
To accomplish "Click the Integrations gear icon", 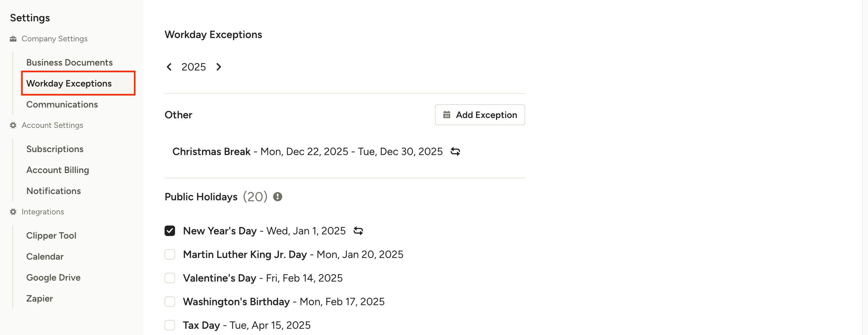I will coord(13,212).
